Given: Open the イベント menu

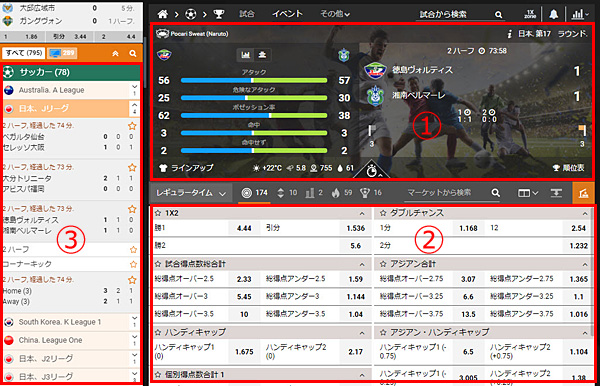Looking at the screenshot, I should click(287, 14).
